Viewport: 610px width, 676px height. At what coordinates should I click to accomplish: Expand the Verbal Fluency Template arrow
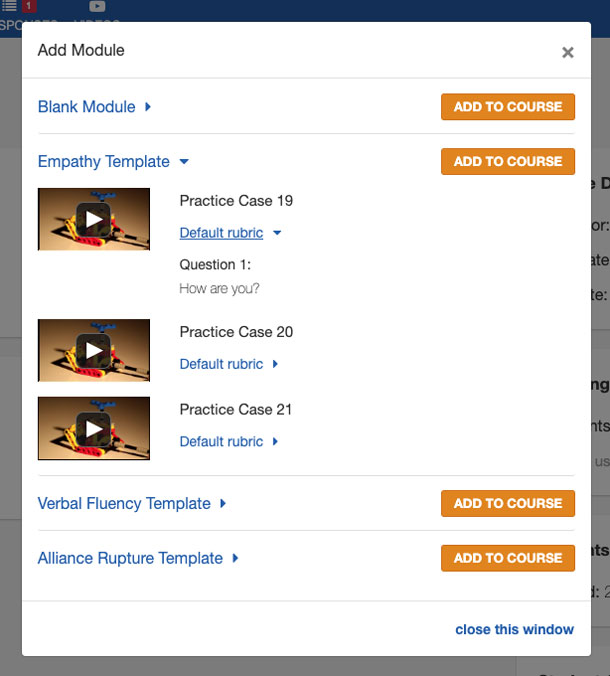pyautogui.click(x=223, y=503)
